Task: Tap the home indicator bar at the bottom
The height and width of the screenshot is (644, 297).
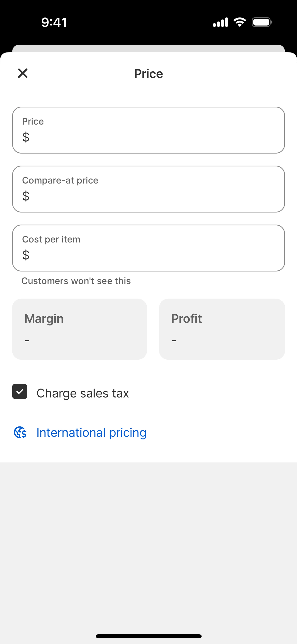Action: point(148,636)
